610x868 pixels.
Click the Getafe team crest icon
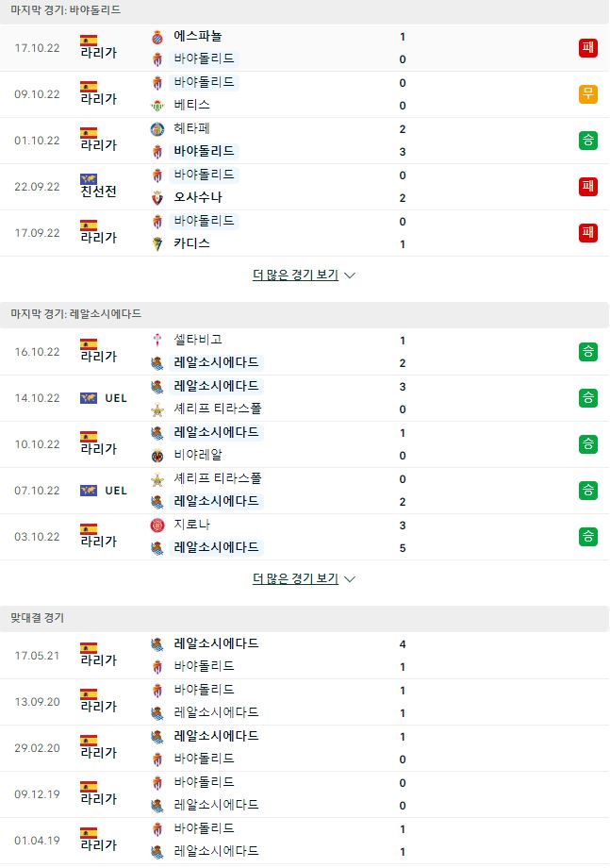tap(157, 129)
